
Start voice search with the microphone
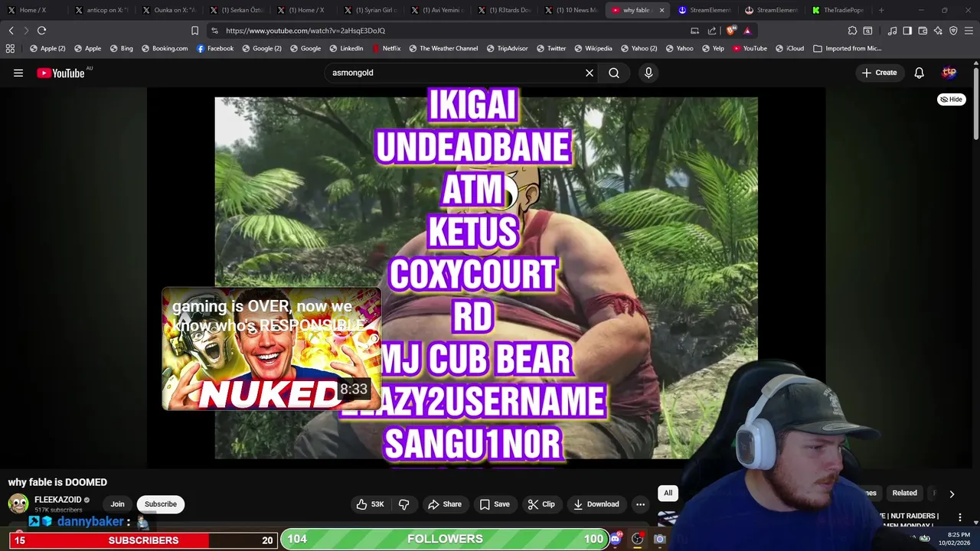(648, 73)
